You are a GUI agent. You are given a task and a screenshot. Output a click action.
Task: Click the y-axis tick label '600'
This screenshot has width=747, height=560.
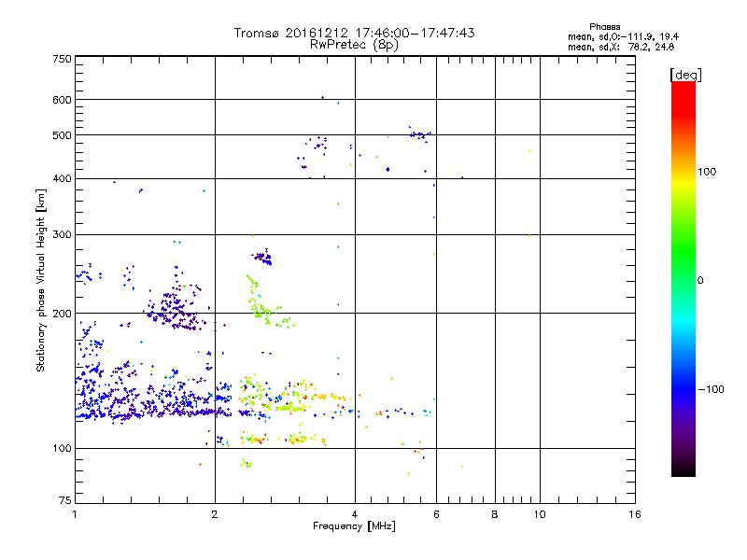point(62,100)
